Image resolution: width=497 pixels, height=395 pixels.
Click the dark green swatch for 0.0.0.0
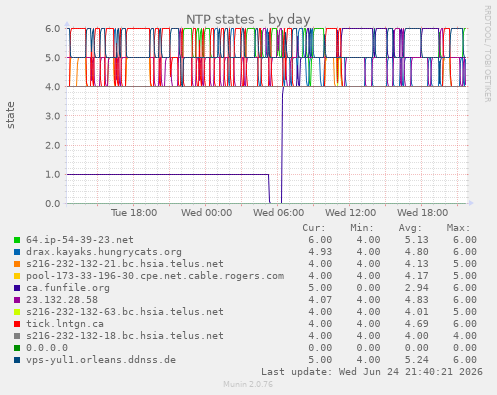pyautogui.click(x=17, y=348)
